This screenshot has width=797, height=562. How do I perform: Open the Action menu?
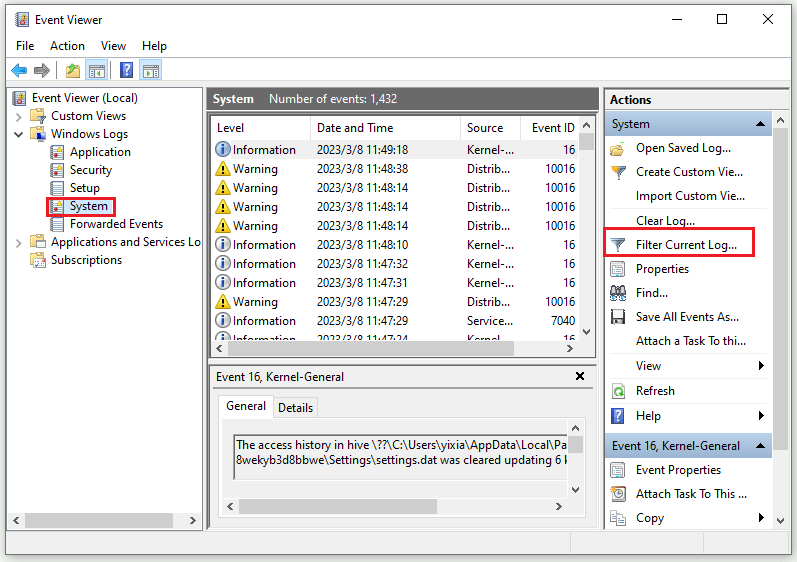(67, 46)
